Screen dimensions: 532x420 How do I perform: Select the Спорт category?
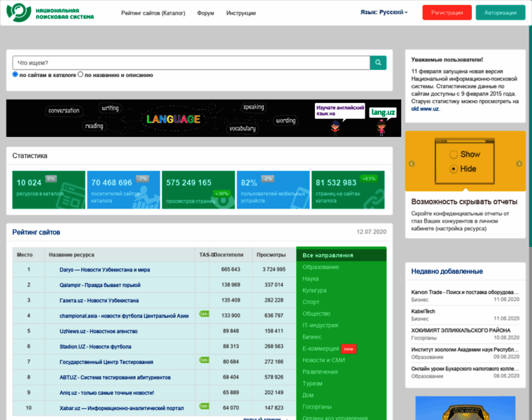tap(310, 302)
